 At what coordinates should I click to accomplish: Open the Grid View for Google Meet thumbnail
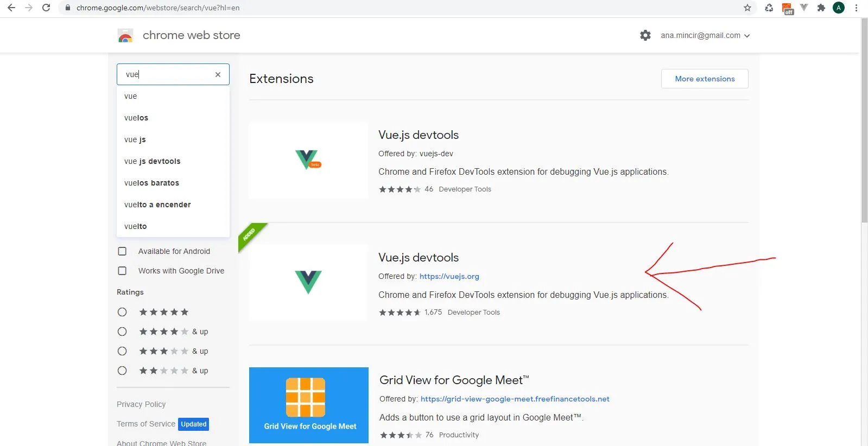click(308, 405)
